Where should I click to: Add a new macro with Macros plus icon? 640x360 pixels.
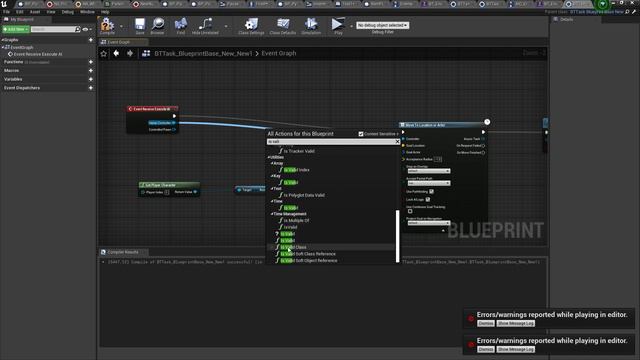point(91,71)
